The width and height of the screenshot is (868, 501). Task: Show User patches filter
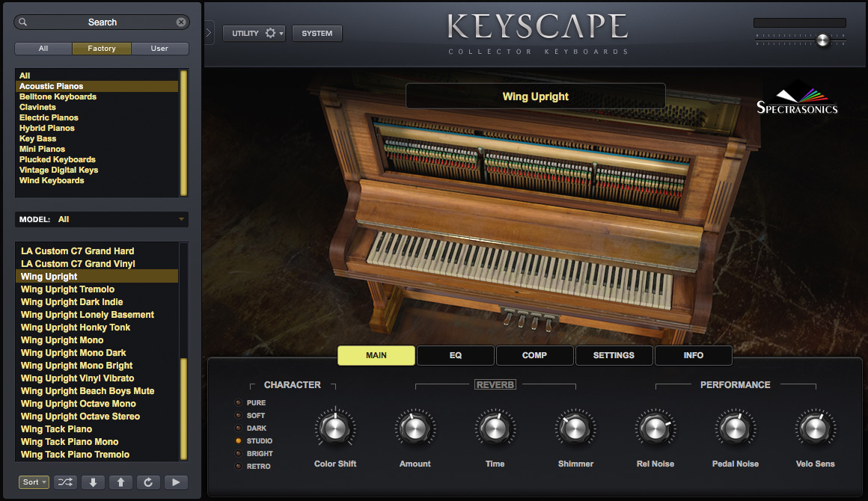tap(159, 49)
